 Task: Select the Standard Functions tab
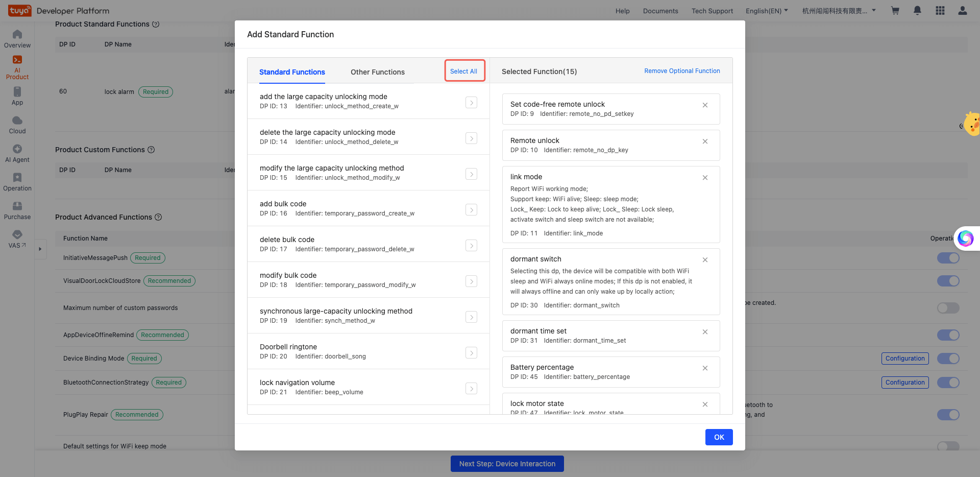[x=292, y=72]
